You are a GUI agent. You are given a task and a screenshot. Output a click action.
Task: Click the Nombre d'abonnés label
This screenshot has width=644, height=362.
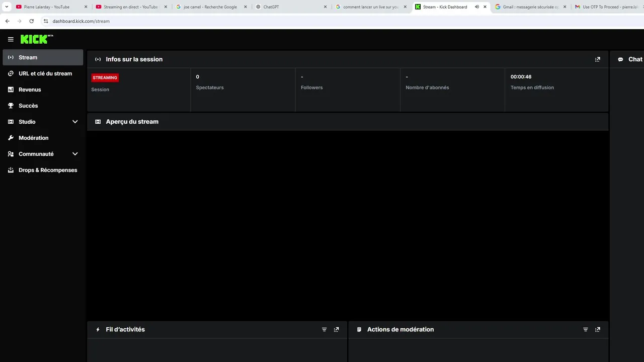pos(427,87)
